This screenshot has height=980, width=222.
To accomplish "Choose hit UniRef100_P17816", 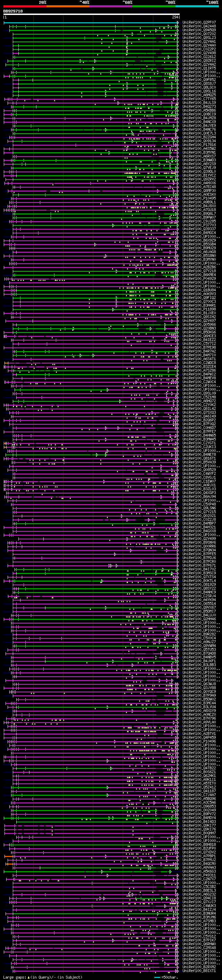I will click(x=199, y=145).
